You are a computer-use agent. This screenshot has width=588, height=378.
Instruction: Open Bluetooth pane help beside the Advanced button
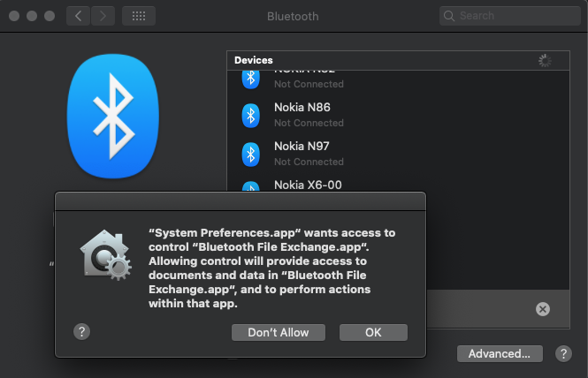563,353
